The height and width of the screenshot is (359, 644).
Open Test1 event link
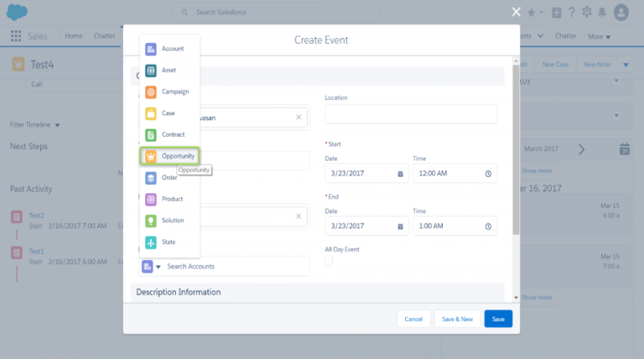[x=36, y=252]
